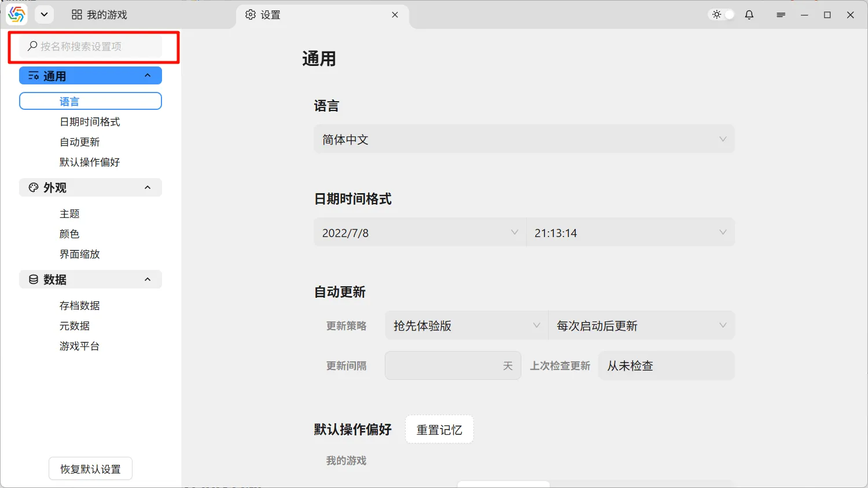
Task: Click the palette icon next to 外观
Action: point(34,187)
